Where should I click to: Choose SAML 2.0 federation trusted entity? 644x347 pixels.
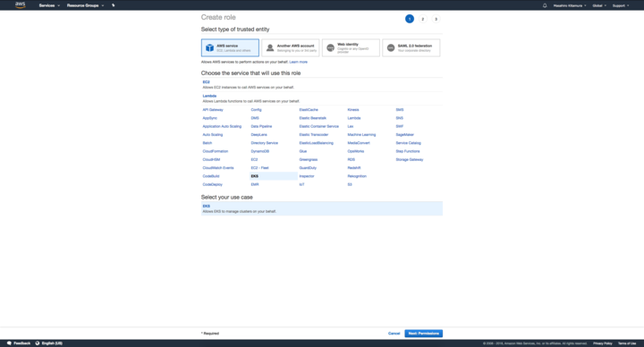pos(411,47)
